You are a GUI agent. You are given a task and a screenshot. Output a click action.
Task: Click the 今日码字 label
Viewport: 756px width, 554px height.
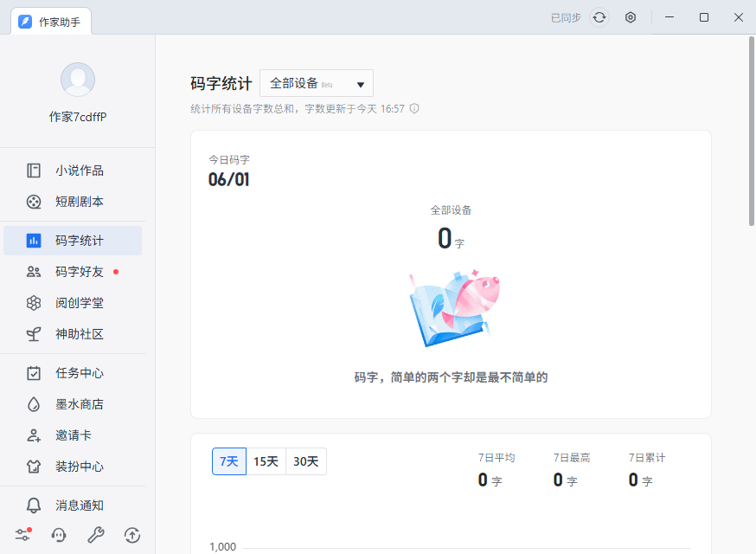(229, 160)
